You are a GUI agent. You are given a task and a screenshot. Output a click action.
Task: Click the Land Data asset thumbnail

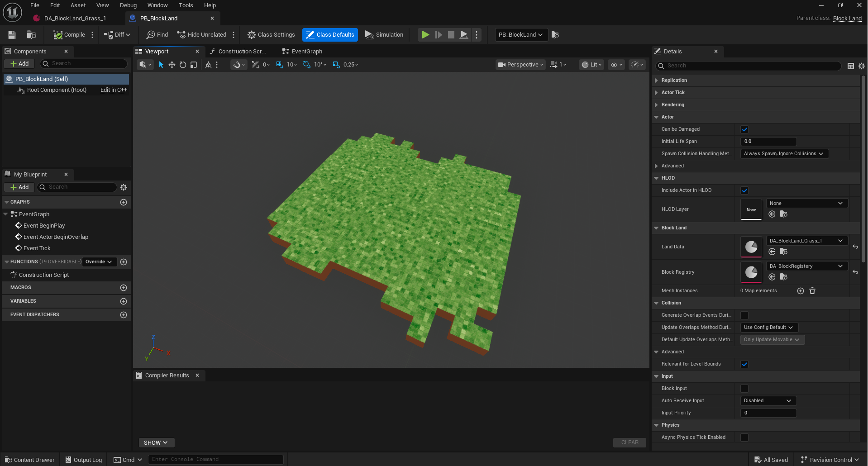751,247
